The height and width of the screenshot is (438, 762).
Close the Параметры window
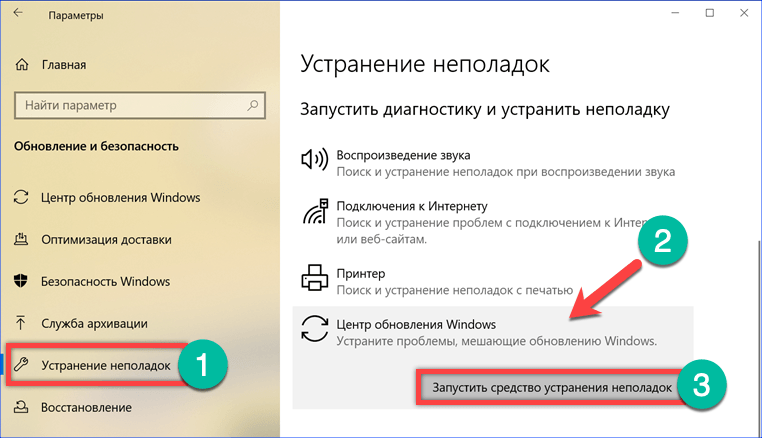click(744, 13)
